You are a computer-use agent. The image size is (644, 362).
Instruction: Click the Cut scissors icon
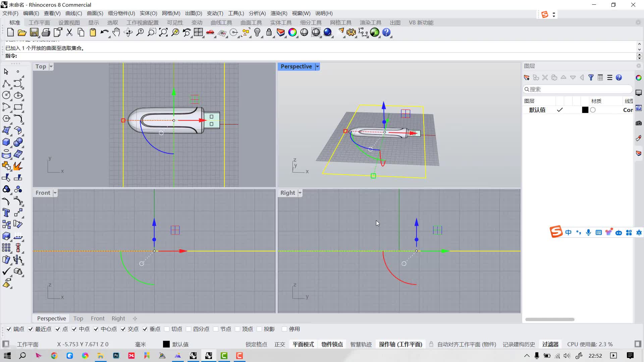(69, 32)
